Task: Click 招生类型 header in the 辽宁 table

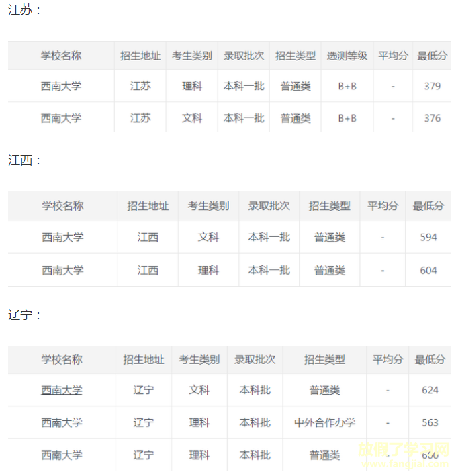Action: point(324,359)
